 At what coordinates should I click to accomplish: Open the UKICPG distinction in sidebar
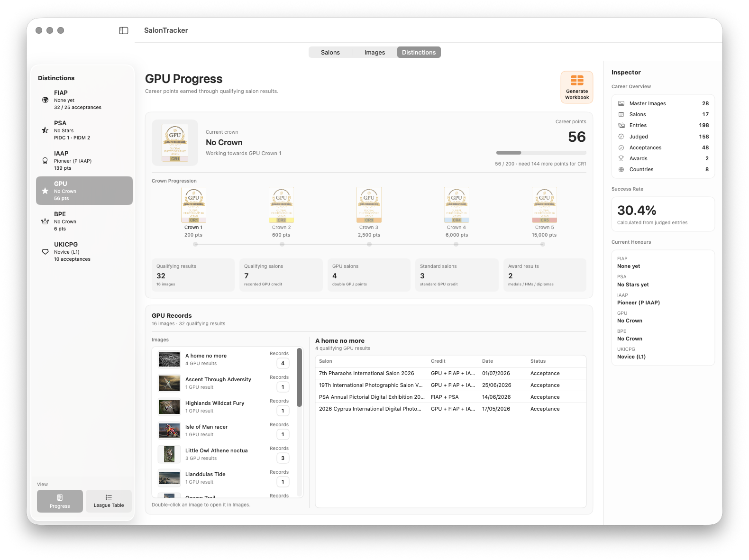[x=84, y=251]
